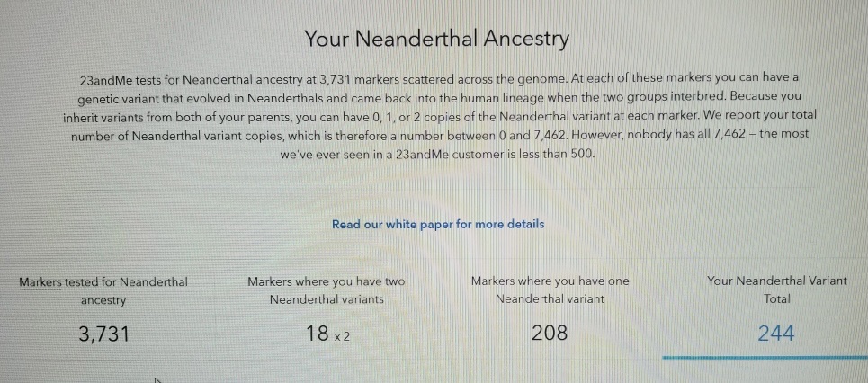Select the Markers where you have two variants label
Image resolution: width=868 pixels, height=383 pixels.
click(326, 290)
